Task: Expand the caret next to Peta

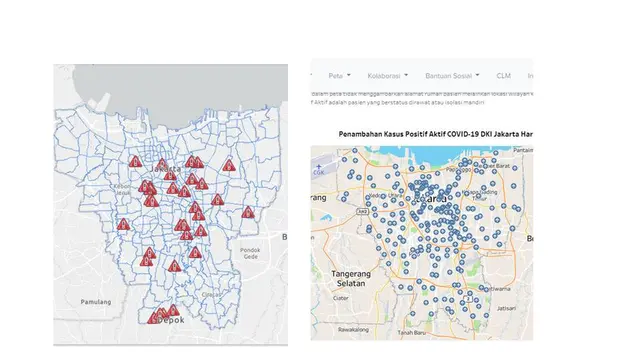Action: point(349,76)
